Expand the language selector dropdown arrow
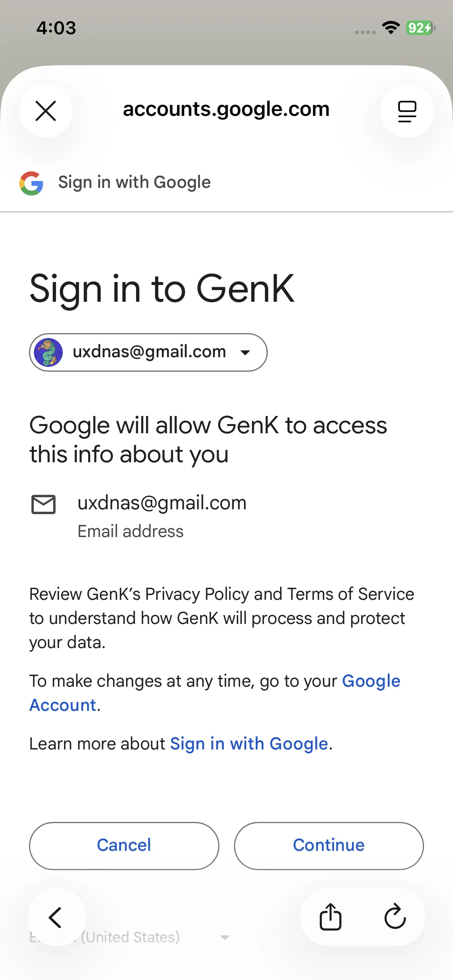Viewport: 453px width, 980px height. pos(225,938)
